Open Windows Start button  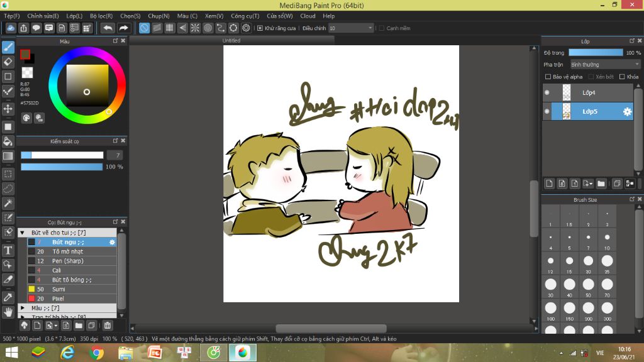coord(11,353)
